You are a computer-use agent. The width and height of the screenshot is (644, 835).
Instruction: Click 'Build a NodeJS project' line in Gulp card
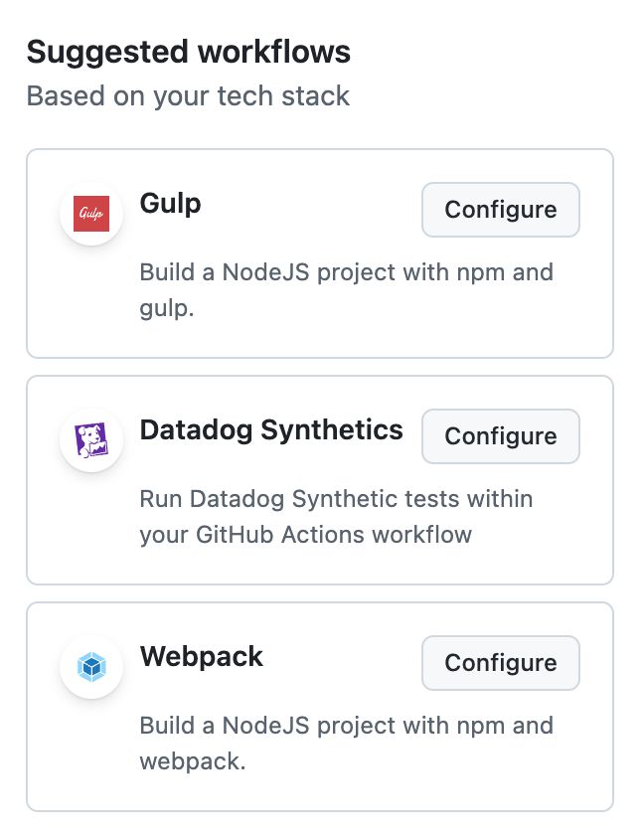pyautogui.click(x=347, y=272)
